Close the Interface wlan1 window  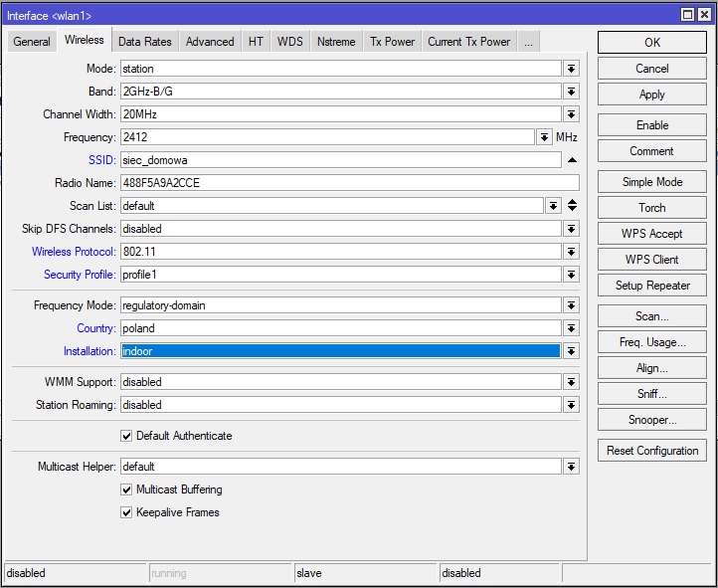(704, 15)
